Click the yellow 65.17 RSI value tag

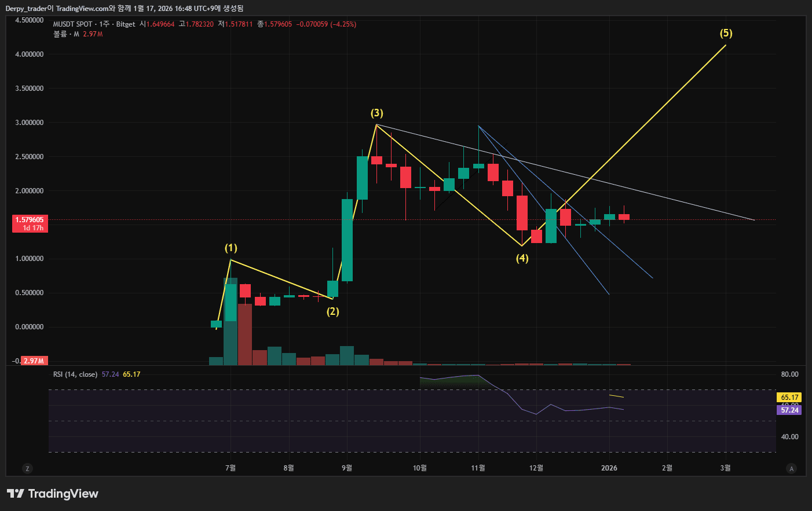point(789,398)
